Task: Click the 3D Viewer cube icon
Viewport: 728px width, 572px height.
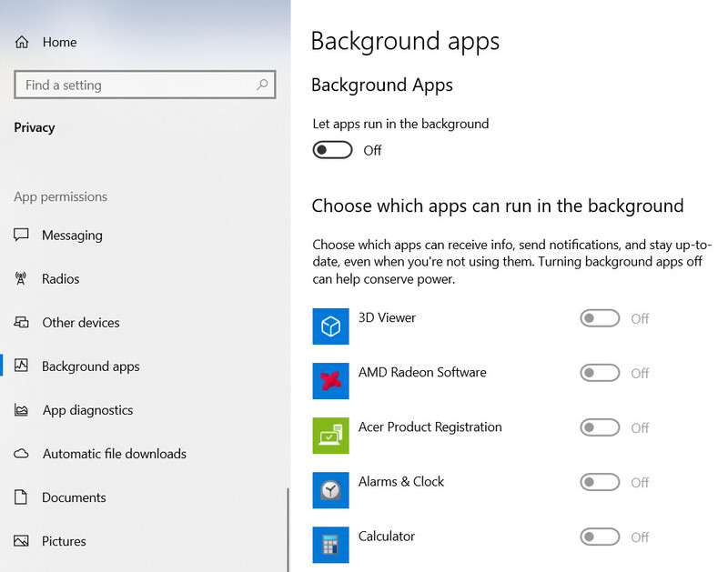Action: [330, 326]
